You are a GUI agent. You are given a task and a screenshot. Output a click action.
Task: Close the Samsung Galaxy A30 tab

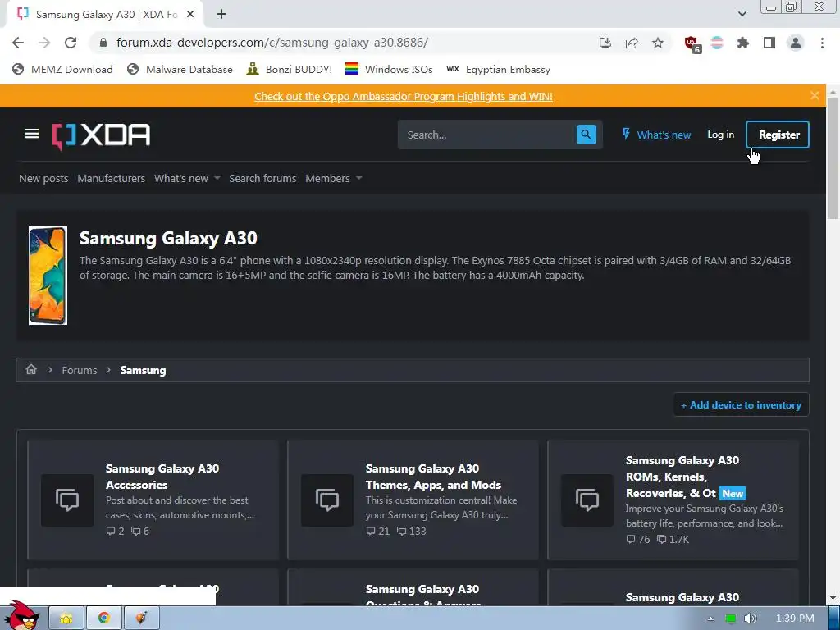click(x=190, y=15)
